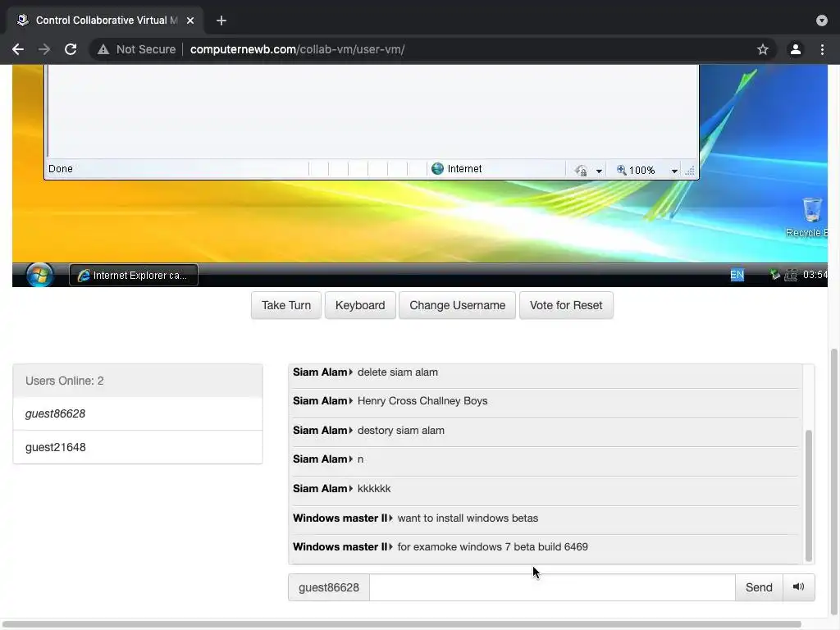Select guest86628 in the users list
Viewport: 840px width, 630px height.
click(x=138, y=413)
